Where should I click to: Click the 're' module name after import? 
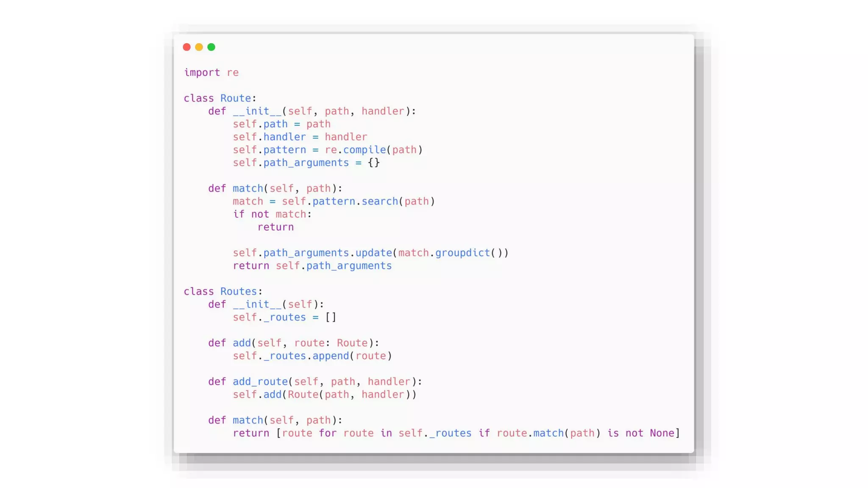(232, 72)
